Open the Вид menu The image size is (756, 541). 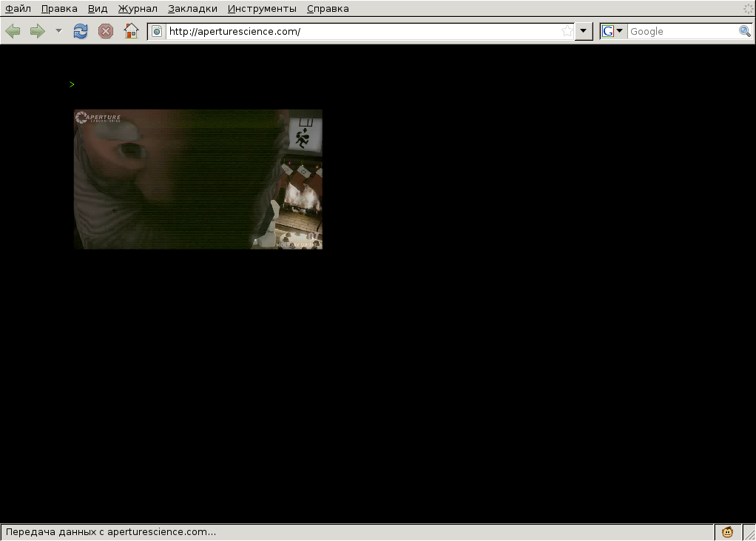coord(98,9)
